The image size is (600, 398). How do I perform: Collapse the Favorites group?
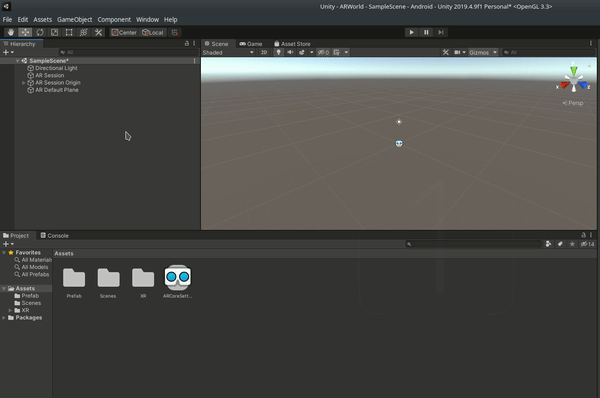click(4, 253)
